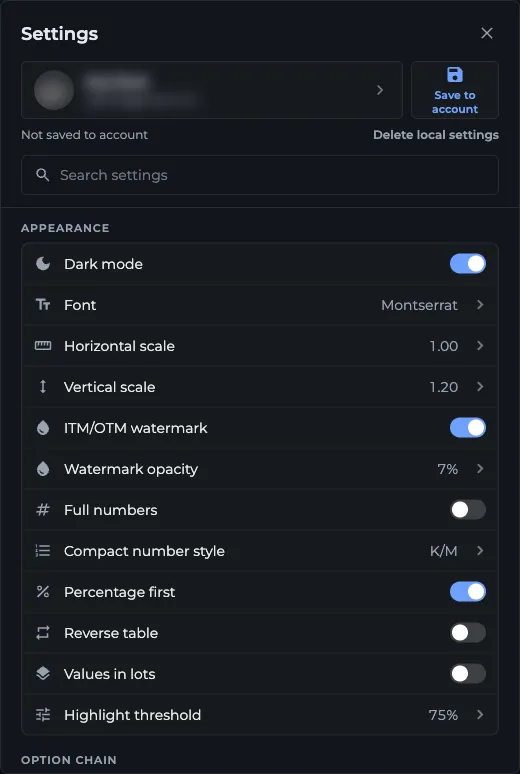The image size is (520, 774).
Task: Click the Values in lots label
Action: (x=110, y=674)
